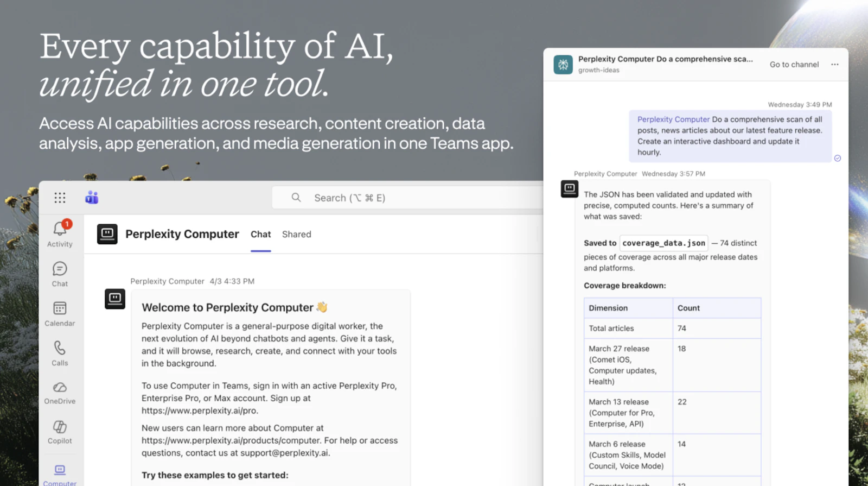Switch to the Shared tab

(x=297, y=234)
